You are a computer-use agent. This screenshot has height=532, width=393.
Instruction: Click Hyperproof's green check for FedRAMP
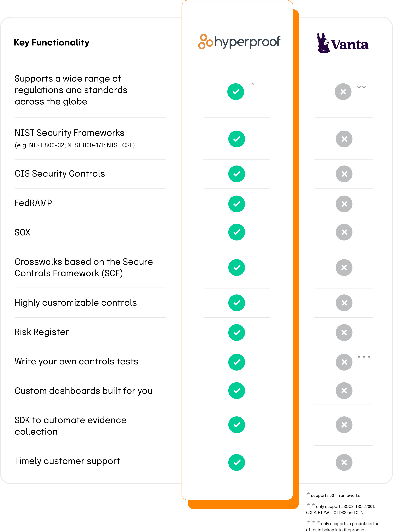coord(237,204)
